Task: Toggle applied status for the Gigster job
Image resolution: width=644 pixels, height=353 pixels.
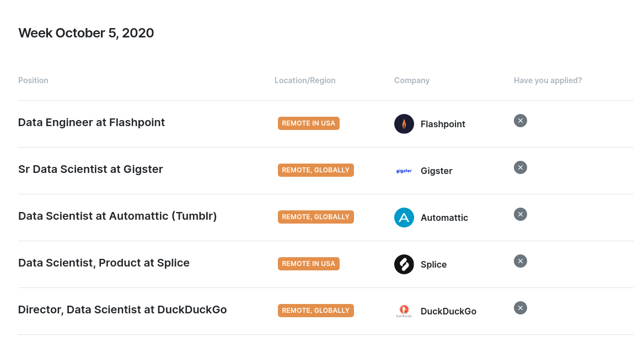Action: click(520, 167)
